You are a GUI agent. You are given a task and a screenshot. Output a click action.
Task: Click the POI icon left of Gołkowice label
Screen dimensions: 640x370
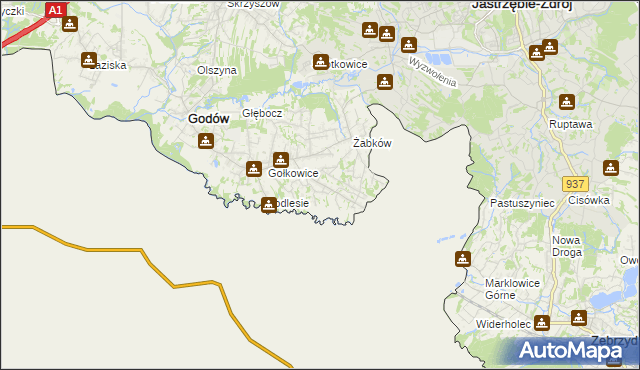(254, 168)
